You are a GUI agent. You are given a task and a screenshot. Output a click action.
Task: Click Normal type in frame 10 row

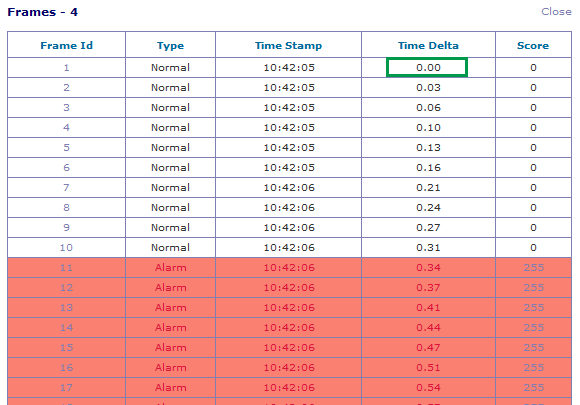(x=170, y=247)
